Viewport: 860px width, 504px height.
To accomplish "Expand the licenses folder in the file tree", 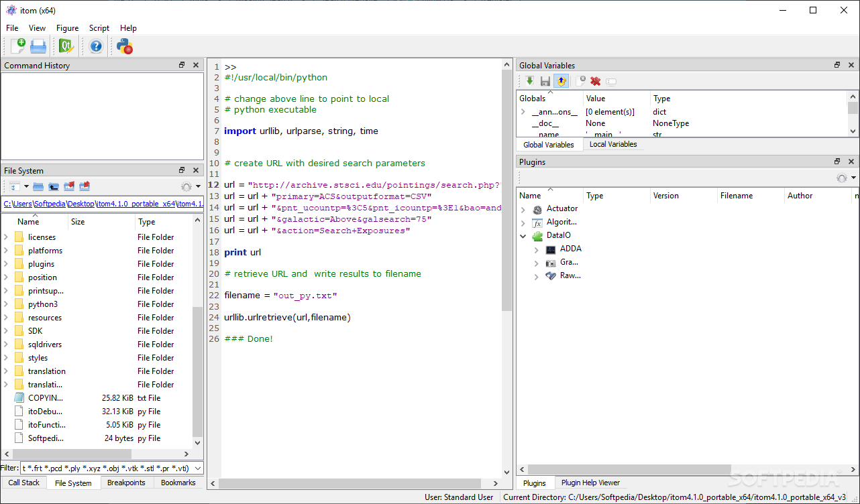I will pos(6,237).
